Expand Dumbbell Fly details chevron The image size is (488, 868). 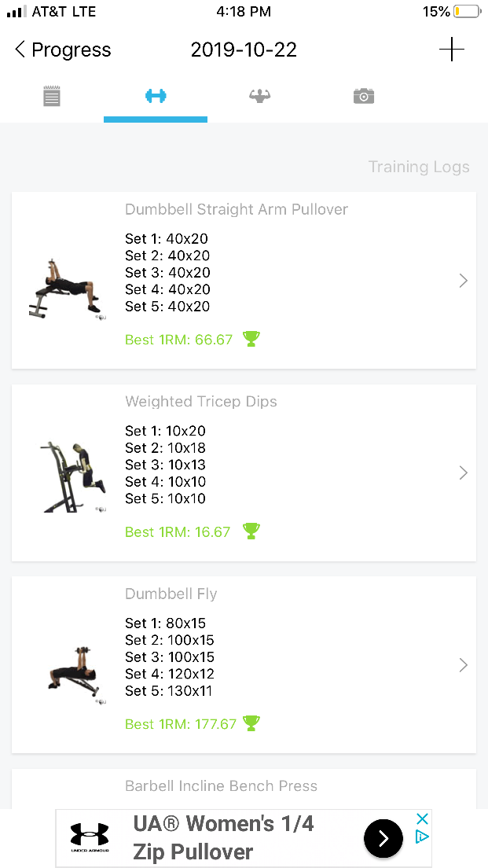pos(464,665)
